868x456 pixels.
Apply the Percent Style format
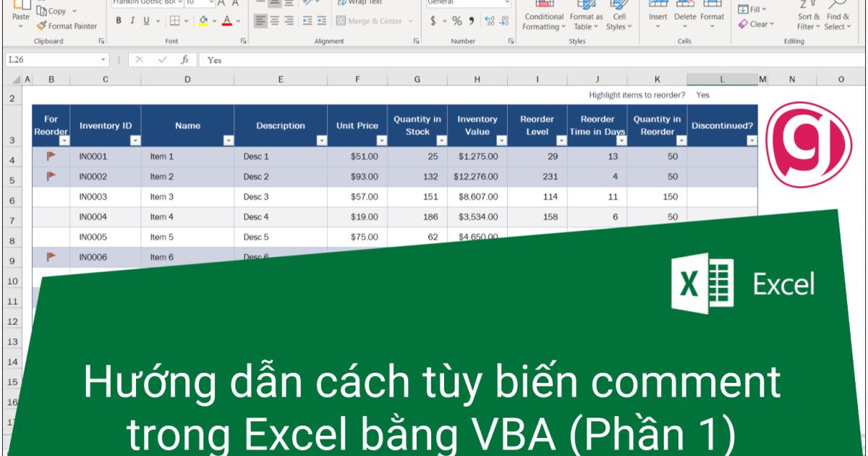[x=457, y=20]
